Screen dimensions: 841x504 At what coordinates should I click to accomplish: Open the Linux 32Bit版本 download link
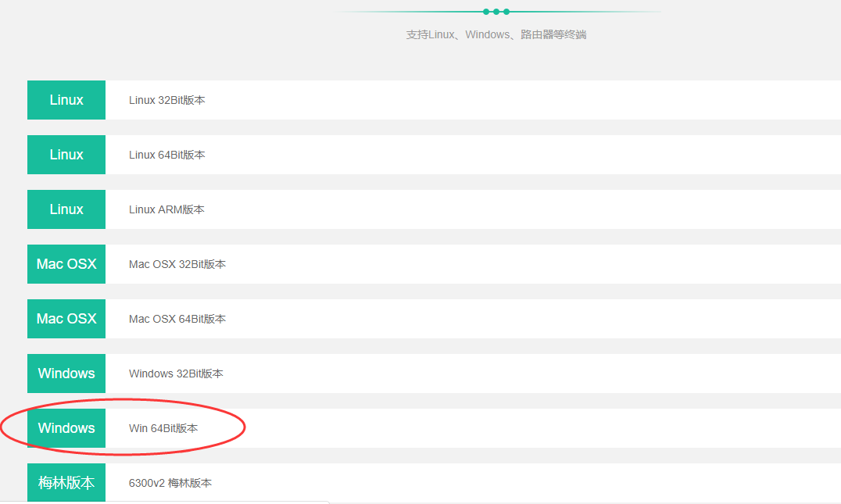tap(166, 100)
